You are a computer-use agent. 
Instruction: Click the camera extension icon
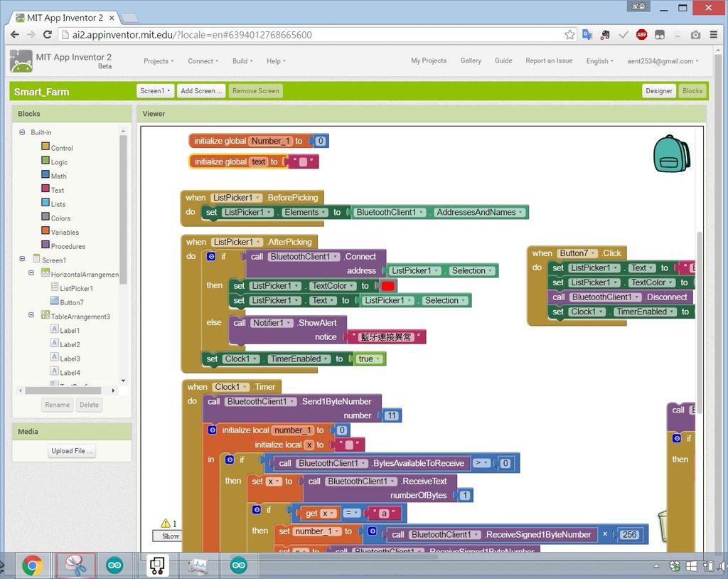tap(695, 34)
